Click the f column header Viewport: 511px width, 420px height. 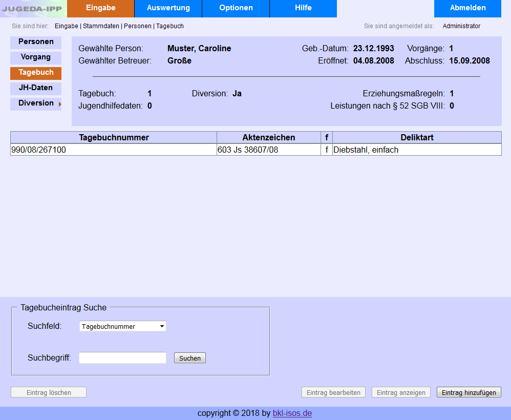(x=327, y=137)
